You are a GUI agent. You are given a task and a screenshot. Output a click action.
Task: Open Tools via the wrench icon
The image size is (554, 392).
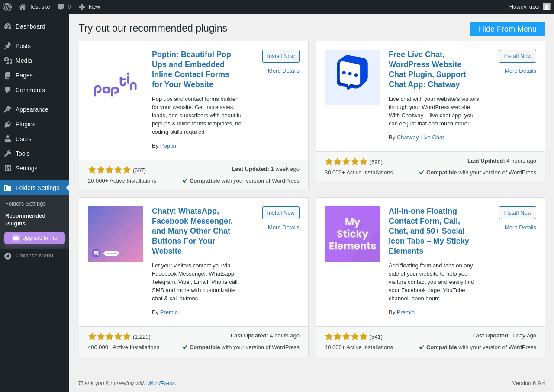pos(8,154)
